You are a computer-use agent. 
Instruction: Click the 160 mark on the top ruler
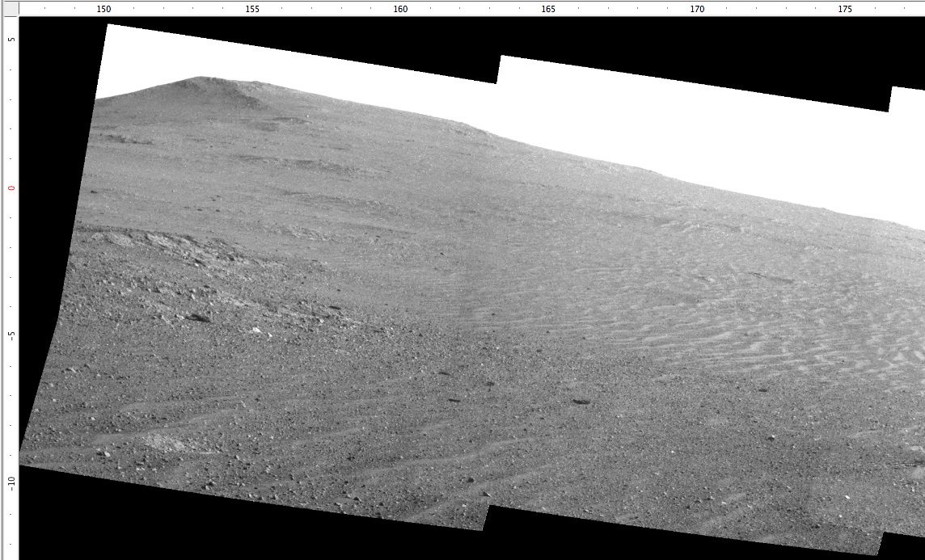tap(400, 9)
